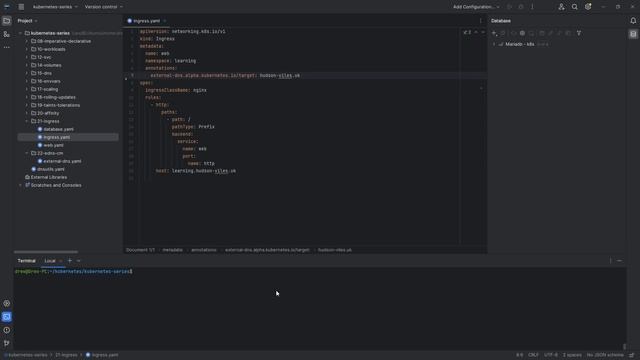Image resolution: width=640 pixels, height=360 pixels.
Task: Open a new terminal tab
Action: [x=69, y=260]
